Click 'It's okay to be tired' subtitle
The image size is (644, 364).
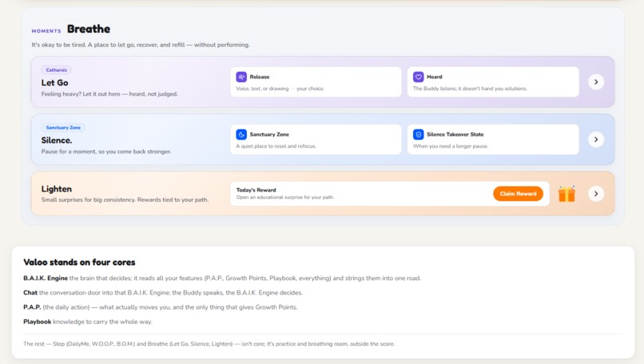(x=141, y=45)
